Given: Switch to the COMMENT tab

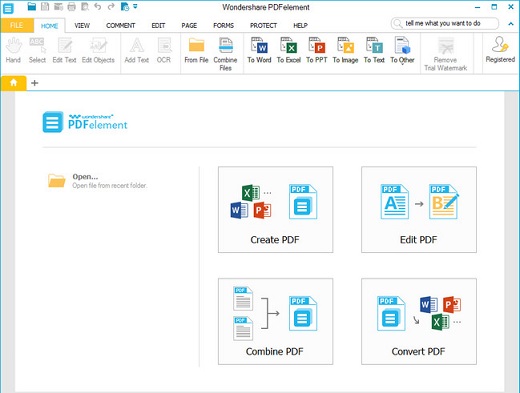Looking at the screenshot, I should (120, 25).
